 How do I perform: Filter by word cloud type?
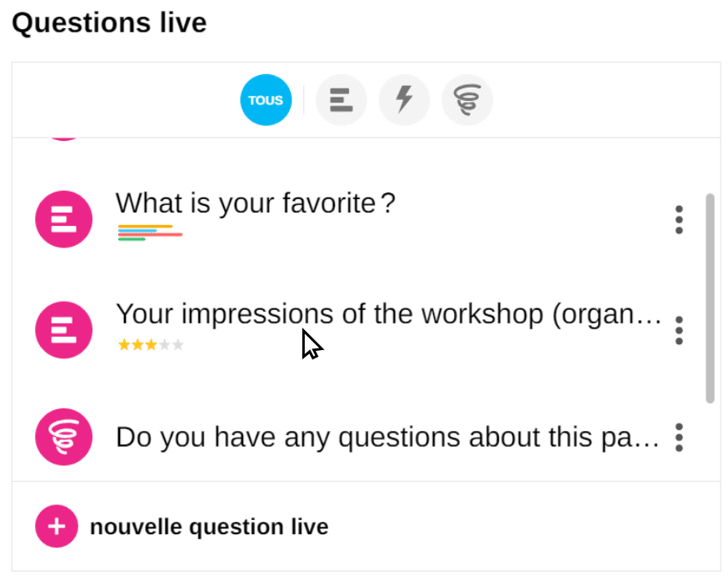coord(466,101)
